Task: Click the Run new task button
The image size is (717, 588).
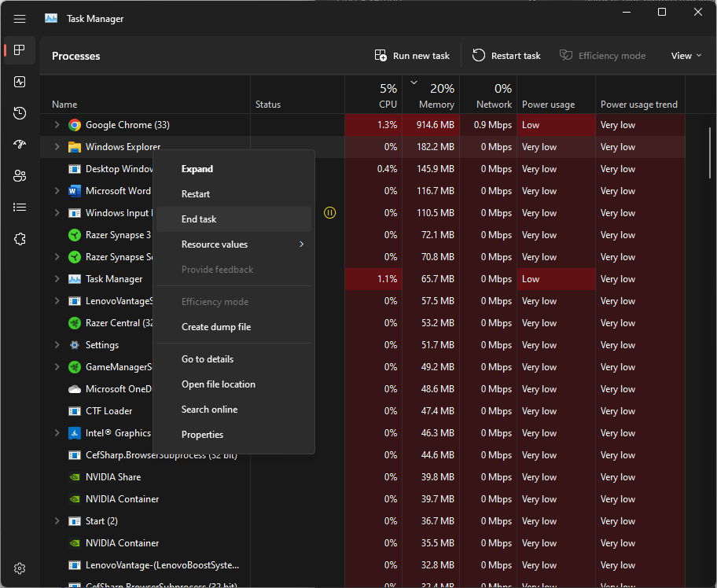Action: coord(412,55)
